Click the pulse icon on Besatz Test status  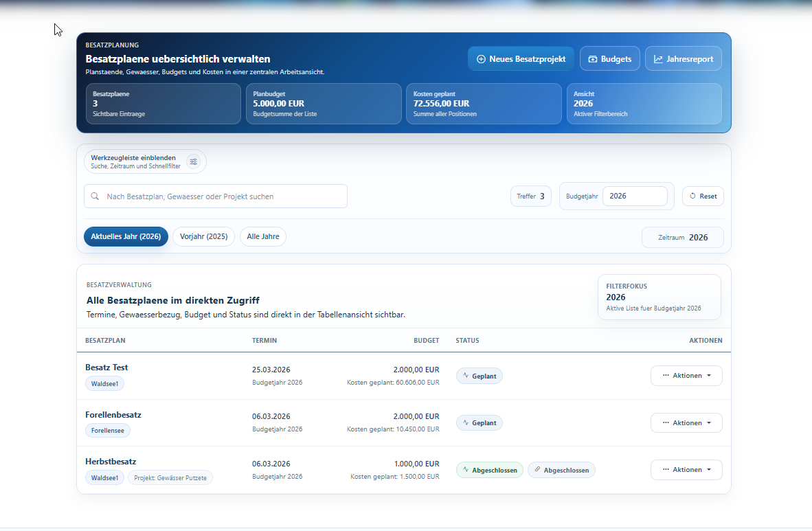pos(466,375)
